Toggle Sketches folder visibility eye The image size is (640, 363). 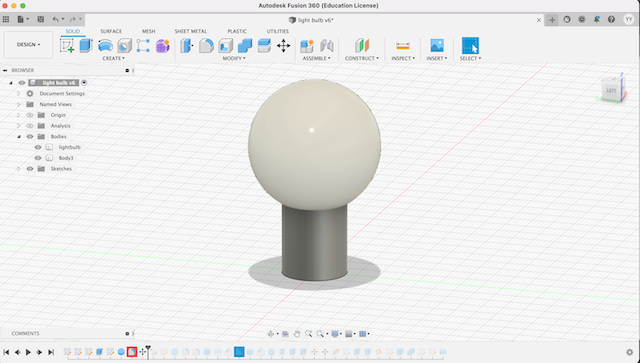(30, 169)
